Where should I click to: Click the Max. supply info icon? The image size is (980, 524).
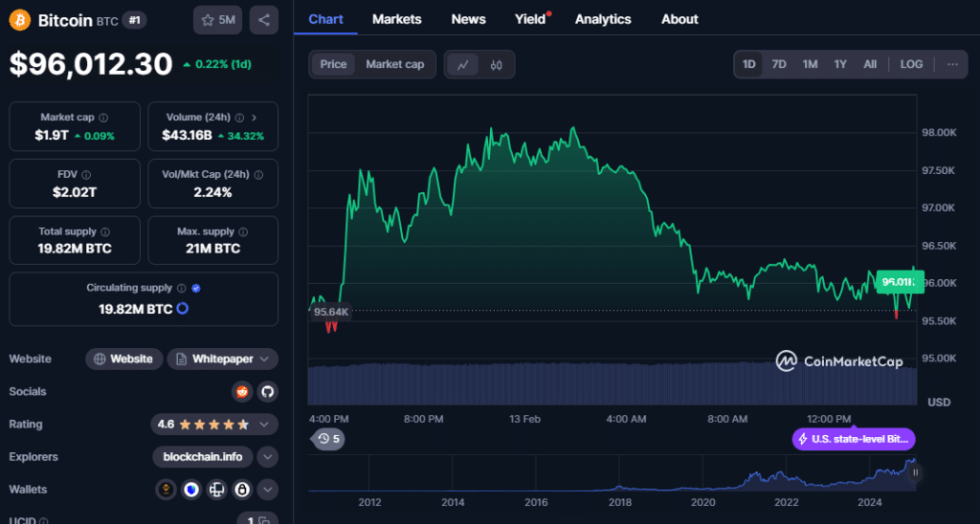[243, 231]
